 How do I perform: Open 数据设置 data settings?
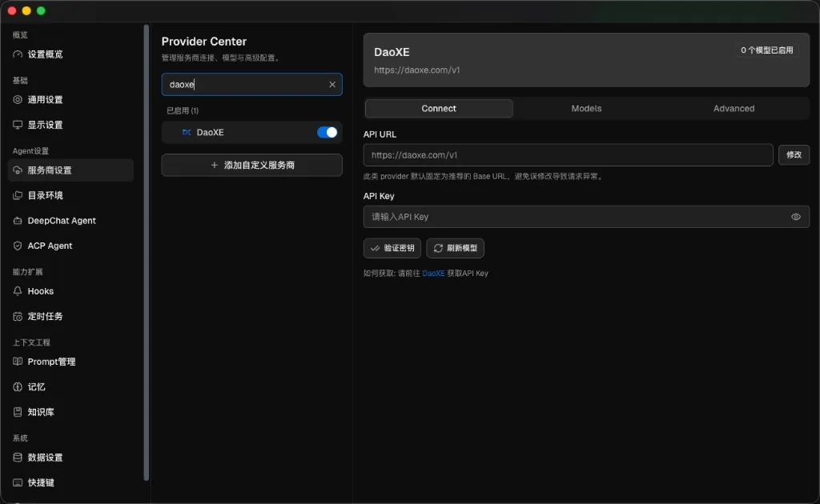(70, 457)
